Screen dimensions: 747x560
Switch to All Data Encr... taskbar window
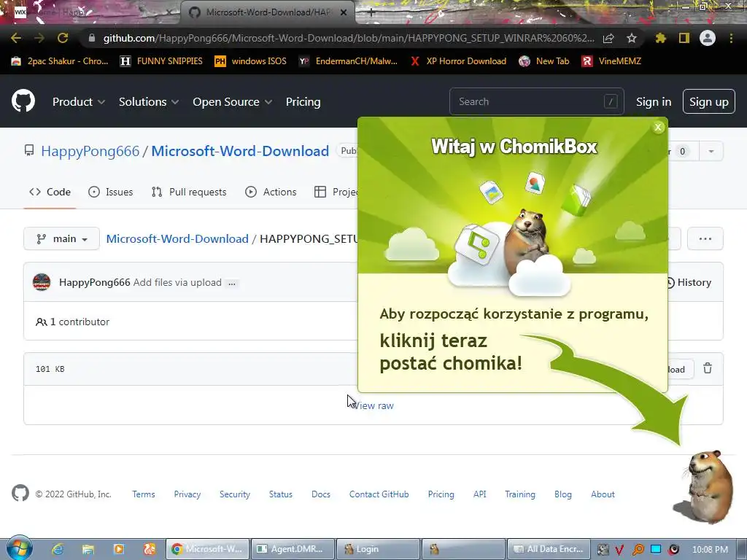tap(549, 549)
